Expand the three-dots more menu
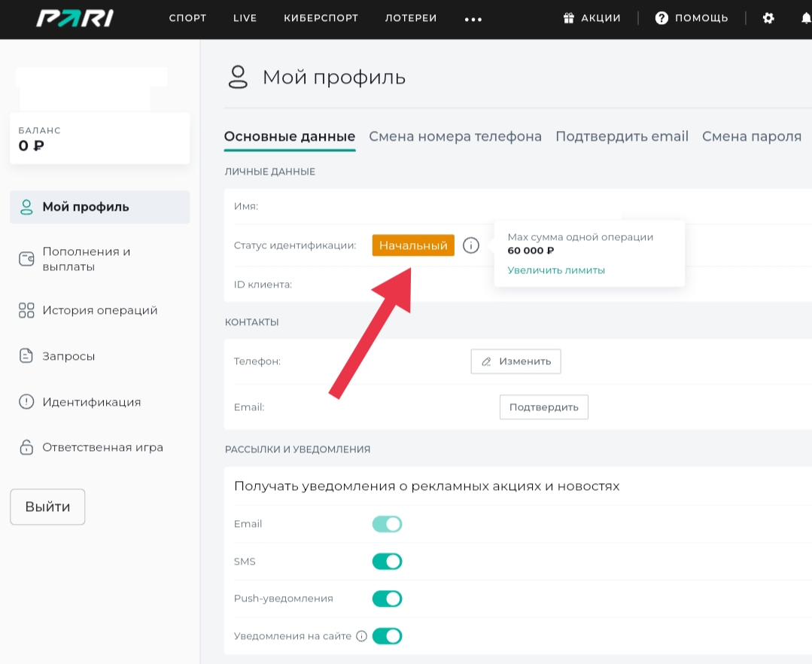 [x=473, y=20]
